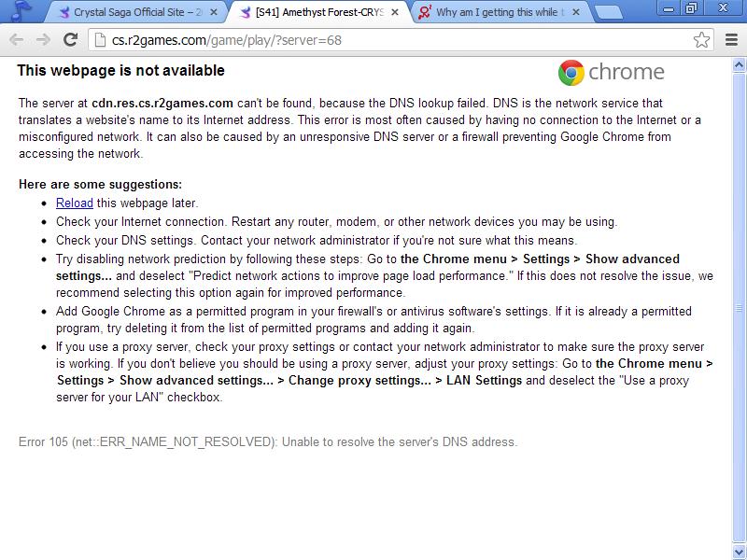The image size is (747, 560).
Task: Click the page icon left of the URL
Action: 100,40
